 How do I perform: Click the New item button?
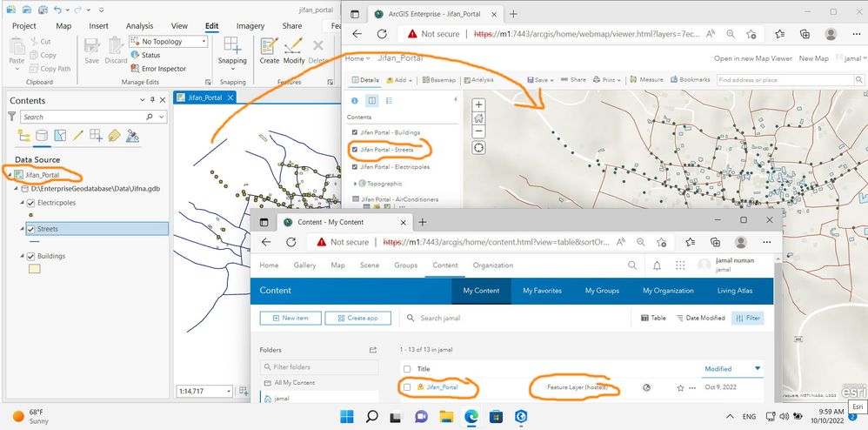(x=290, y=318)
